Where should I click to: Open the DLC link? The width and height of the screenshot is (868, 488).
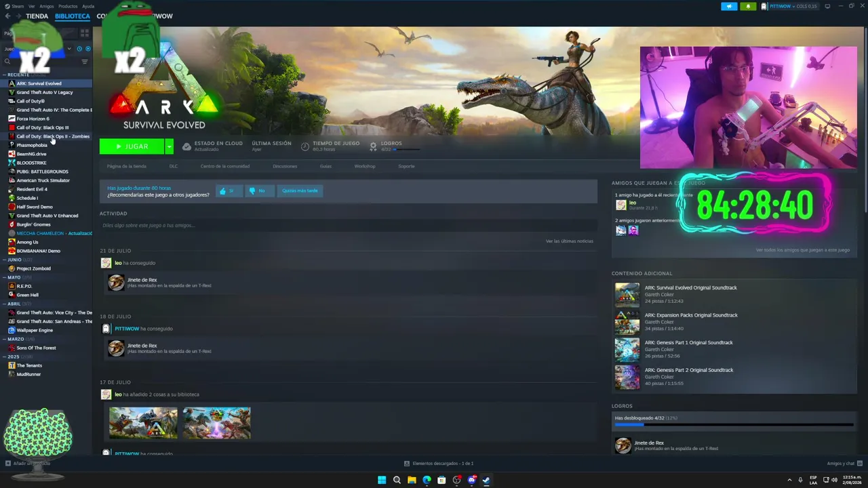coord(174,166)
